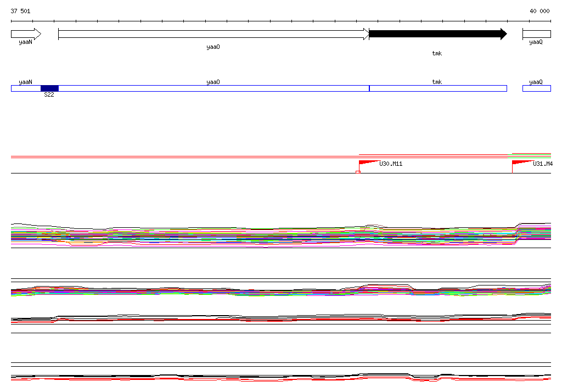Click the blue-outlined yaaN segment box
562x392 pixels.
26,88
